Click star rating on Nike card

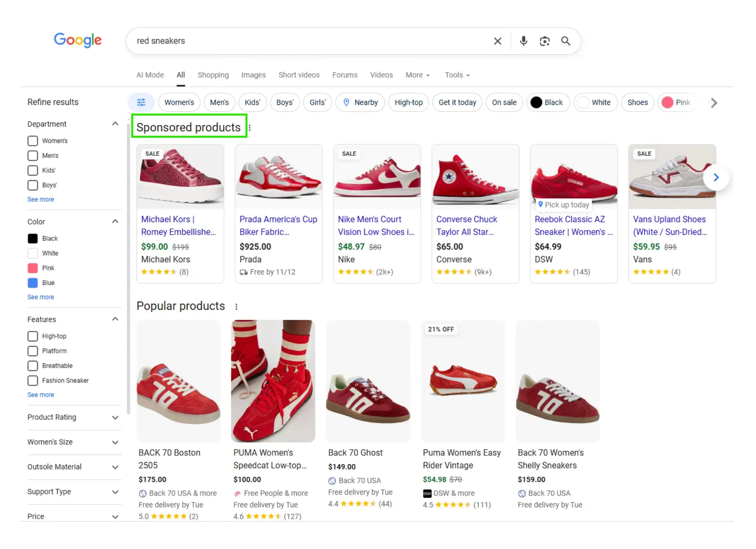pos(356,272)
